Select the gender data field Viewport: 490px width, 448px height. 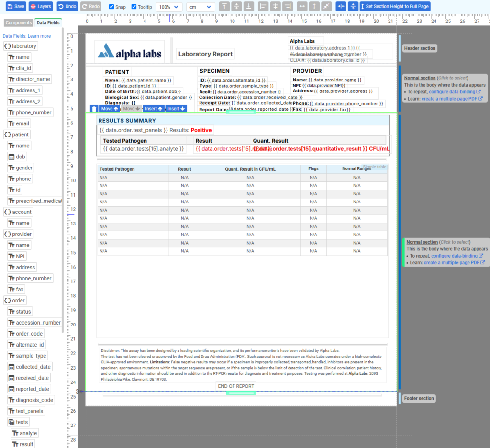[21, 168]
